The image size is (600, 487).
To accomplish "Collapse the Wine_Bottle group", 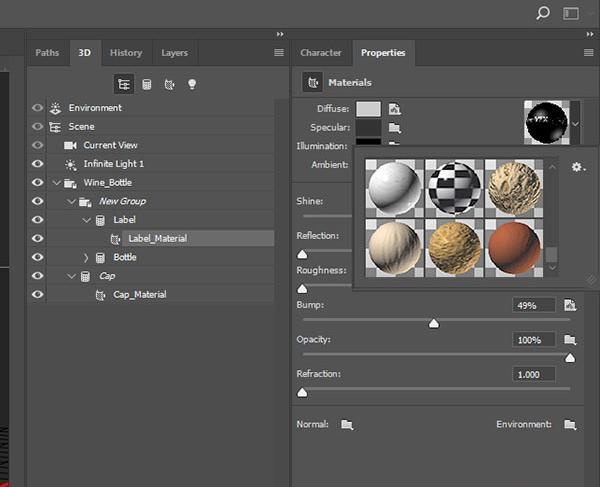I will [x=57, y=183].
